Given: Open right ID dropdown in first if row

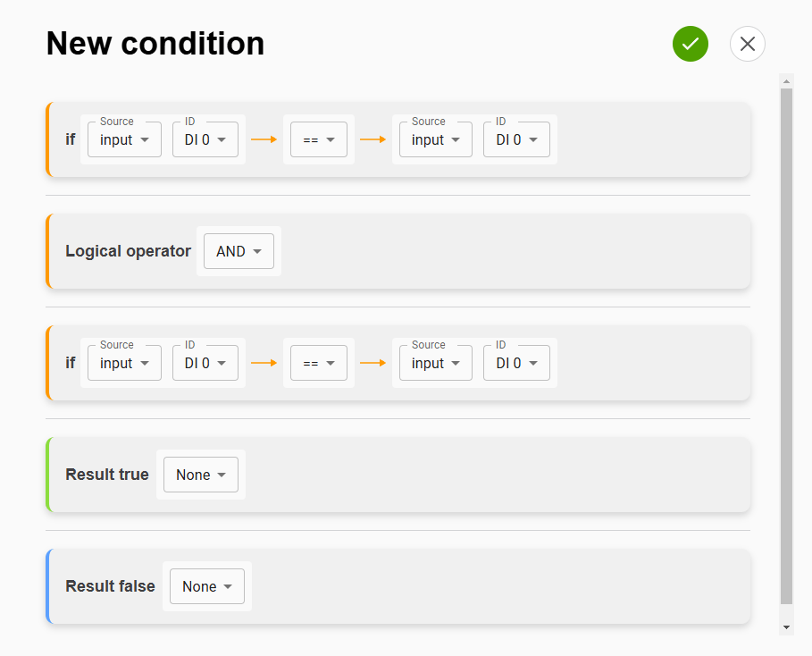Looking at the screenshot, I should pos(516,139).
